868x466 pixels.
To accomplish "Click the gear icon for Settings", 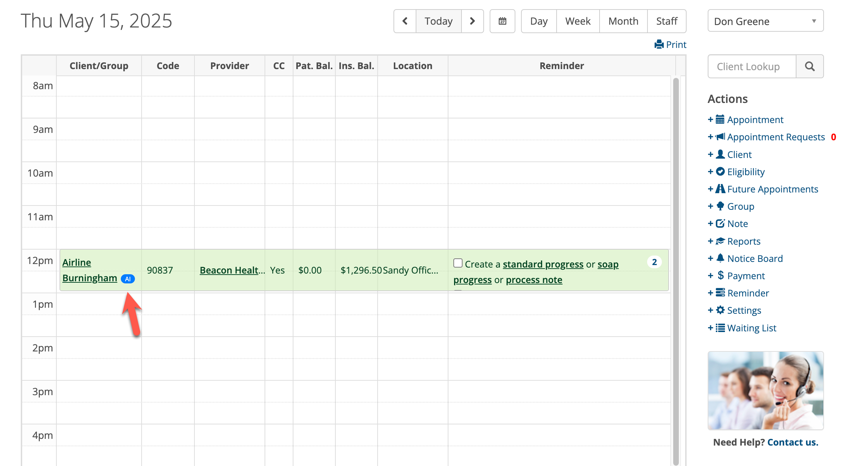I will 720,310.
